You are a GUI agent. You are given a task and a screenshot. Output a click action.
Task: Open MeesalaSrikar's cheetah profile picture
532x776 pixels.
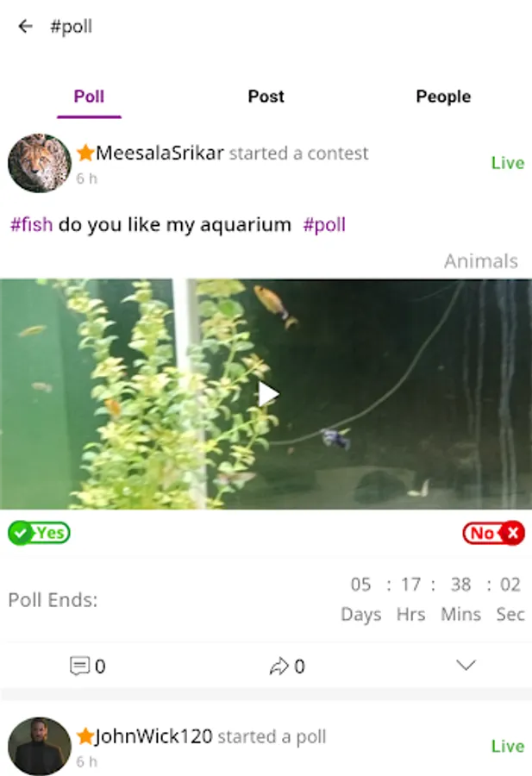click(40, 163)
